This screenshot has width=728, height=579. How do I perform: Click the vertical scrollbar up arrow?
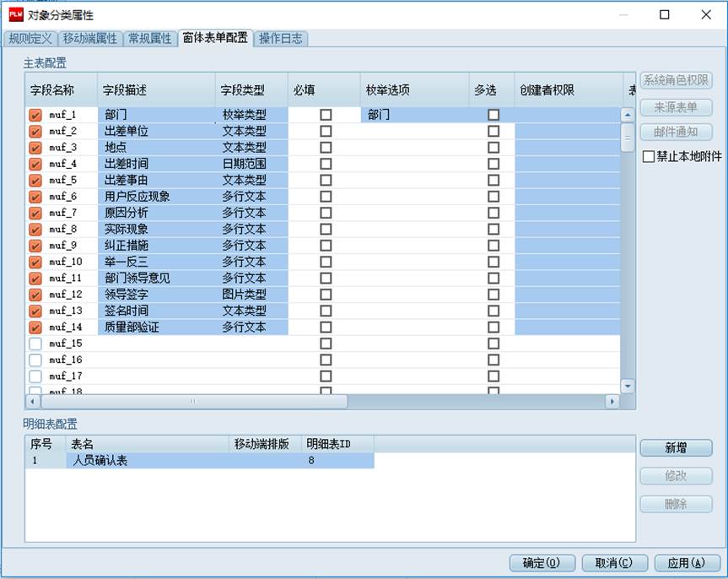[628, 114]
